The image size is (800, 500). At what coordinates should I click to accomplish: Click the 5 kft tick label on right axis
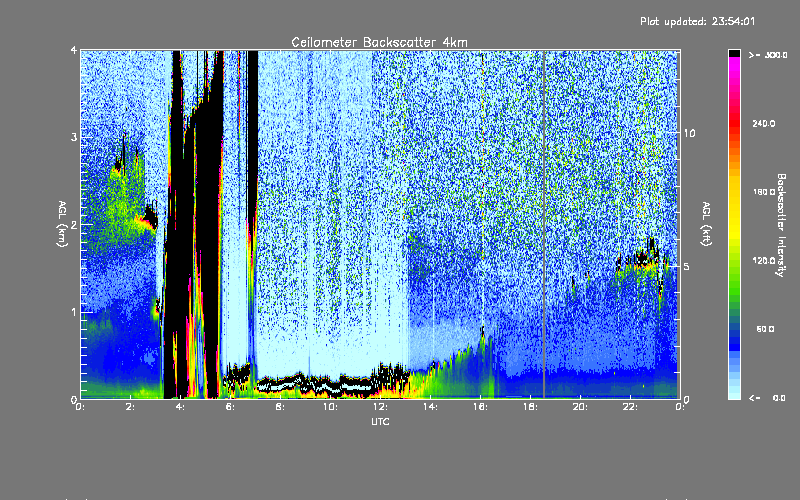[x=687, y=266]
